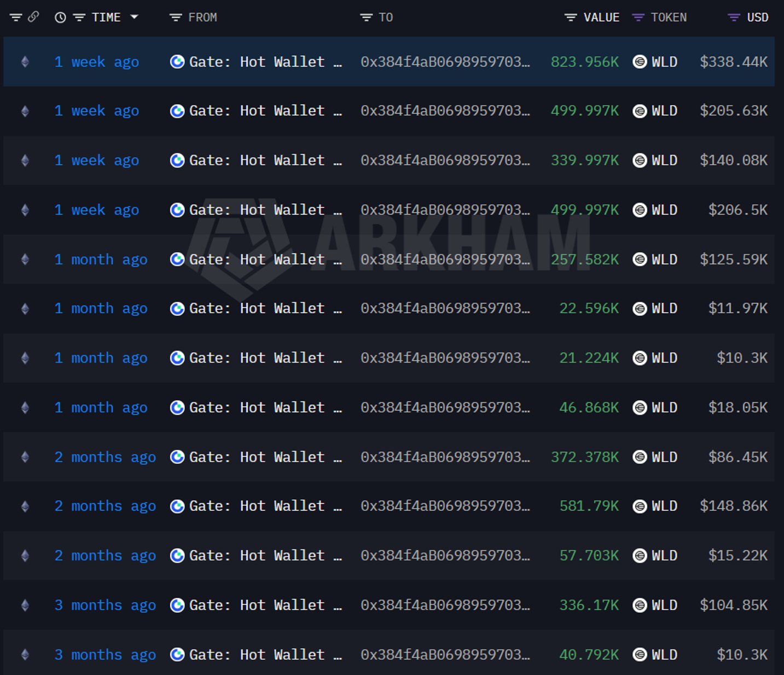The width and height of the screenshot is (784, 675).
Task: Toggle the TIME sort arrow
Action: coord(134,17)
